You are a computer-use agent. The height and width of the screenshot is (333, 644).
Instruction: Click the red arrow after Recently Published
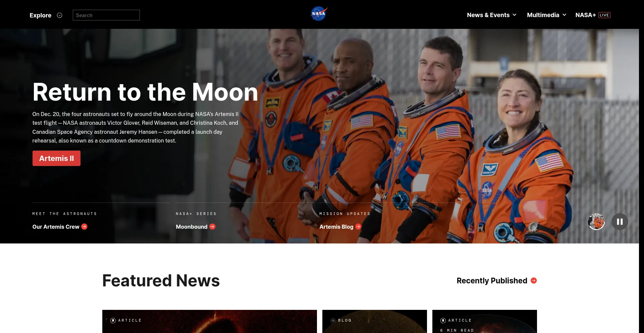coord(533,281)
